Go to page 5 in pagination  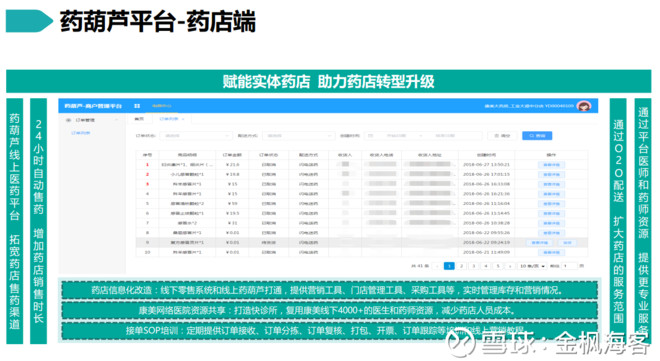click(498, 266)
